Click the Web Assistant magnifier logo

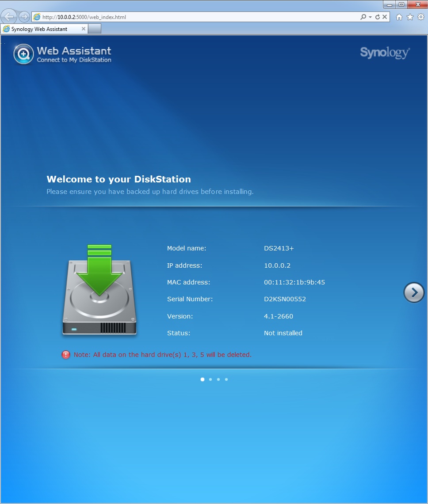point(23,54)
